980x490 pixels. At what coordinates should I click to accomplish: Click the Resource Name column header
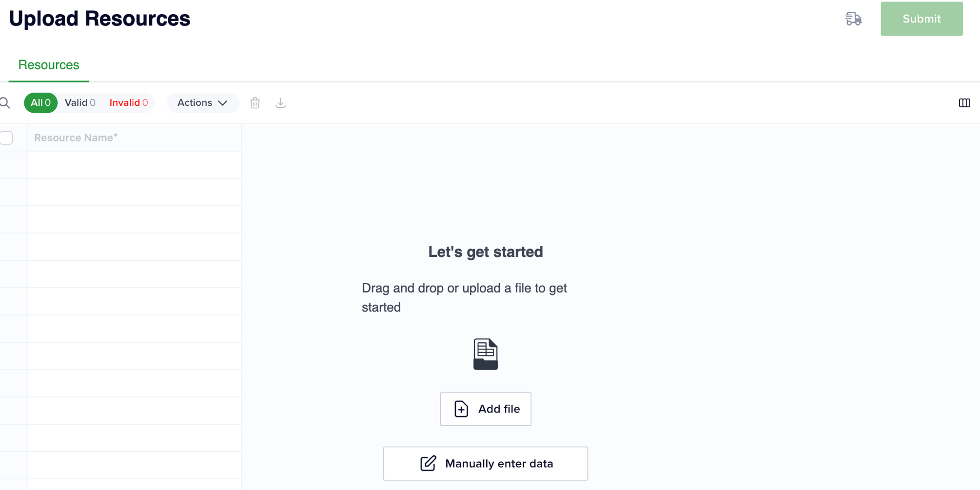point(76,137)
